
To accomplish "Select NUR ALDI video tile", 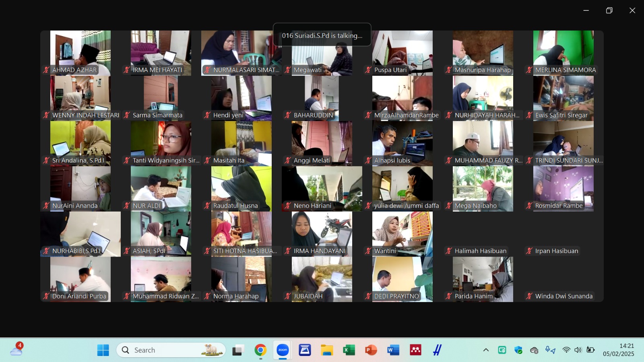I will pos(161,189).
